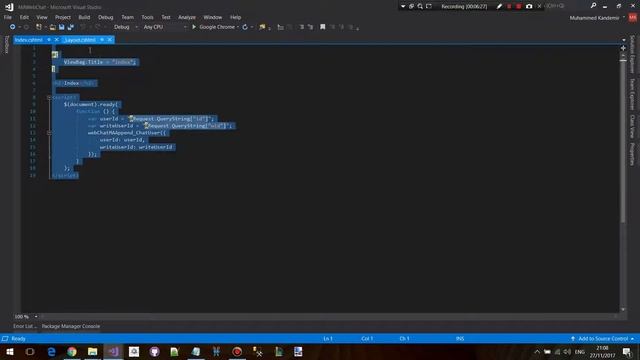Open the Solution Explorer side tab
Screen dimensions: 640x360
[x=632, y=54]
